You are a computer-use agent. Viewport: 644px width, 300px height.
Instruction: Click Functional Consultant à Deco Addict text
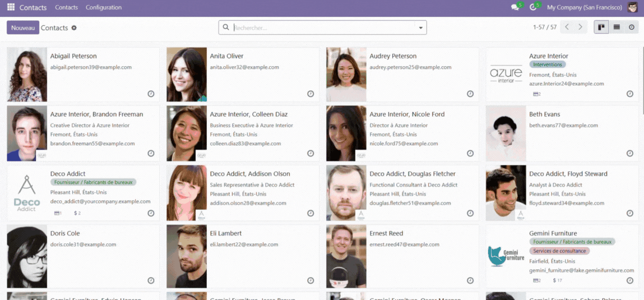[x=414, y=185]
